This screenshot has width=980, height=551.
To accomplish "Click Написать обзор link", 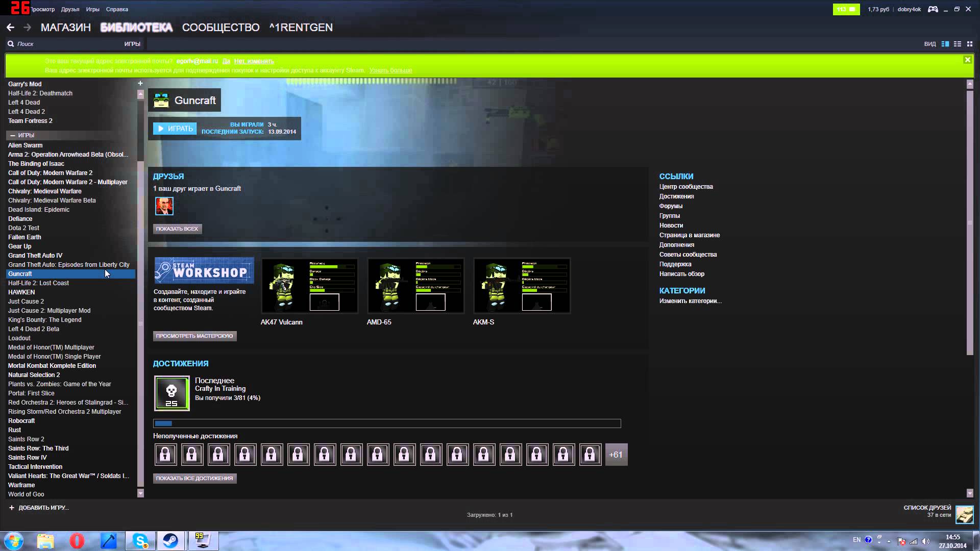I will coord(682,274).
